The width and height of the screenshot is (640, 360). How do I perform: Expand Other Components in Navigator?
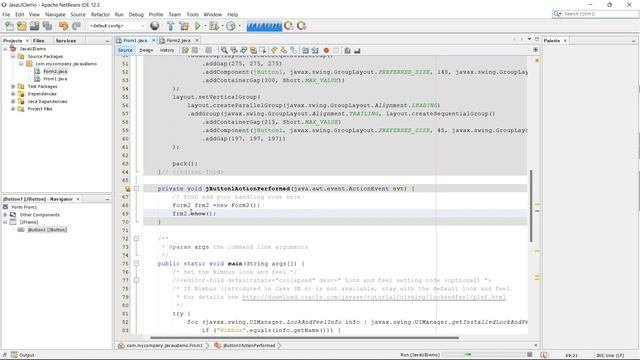pyautogui.click(x=5, y=215)
